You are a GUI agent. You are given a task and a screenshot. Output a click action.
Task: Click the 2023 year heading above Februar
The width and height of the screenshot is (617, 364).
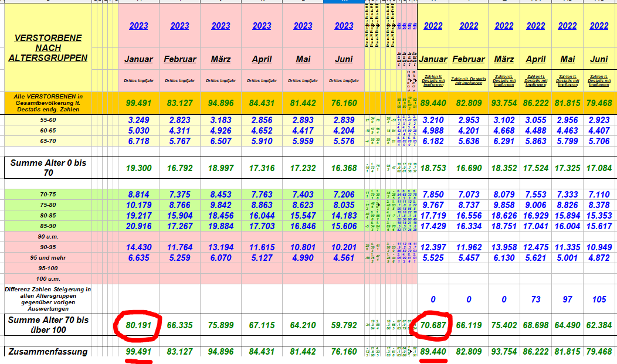pos(180,26)
